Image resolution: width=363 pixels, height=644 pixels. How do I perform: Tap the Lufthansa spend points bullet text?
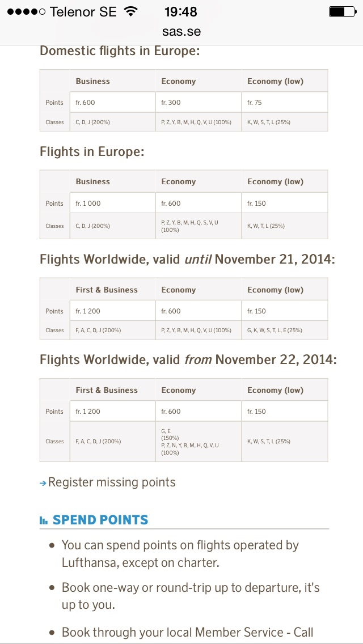click(180, 554)
